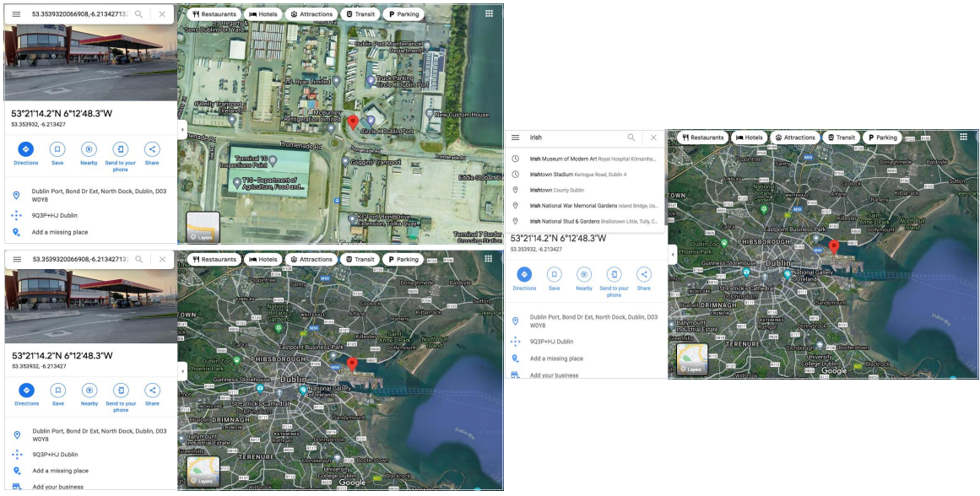Image resolution: width=980 pixels, height=496 pixels.
Task: Get Directions from the top-left window
Action: (x=25, y=154)
